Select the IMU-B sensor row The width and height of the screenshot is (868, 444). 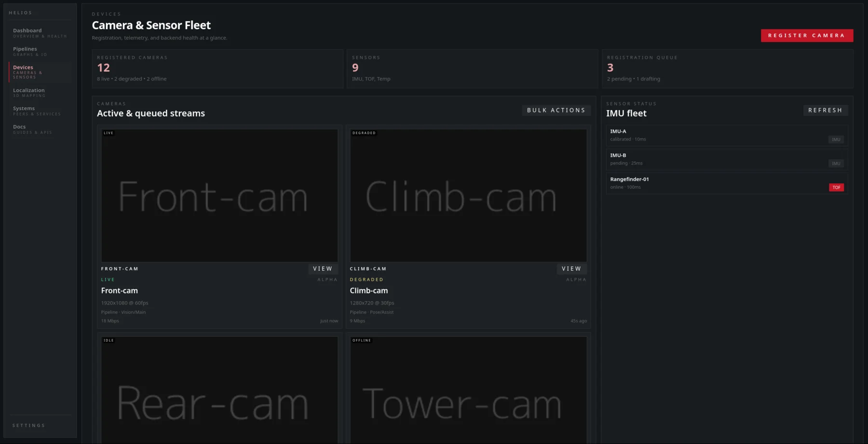727,160
